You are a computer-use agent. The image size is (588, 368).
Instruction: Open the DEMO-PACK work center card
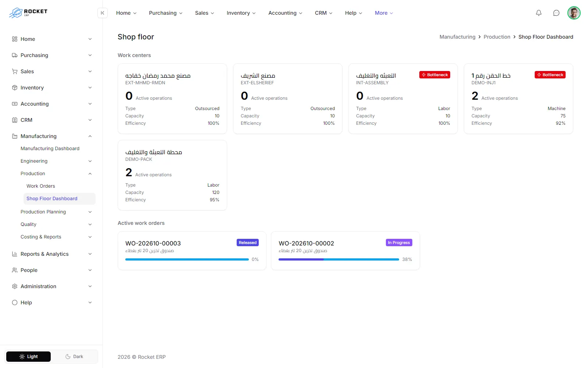point(172,175)
